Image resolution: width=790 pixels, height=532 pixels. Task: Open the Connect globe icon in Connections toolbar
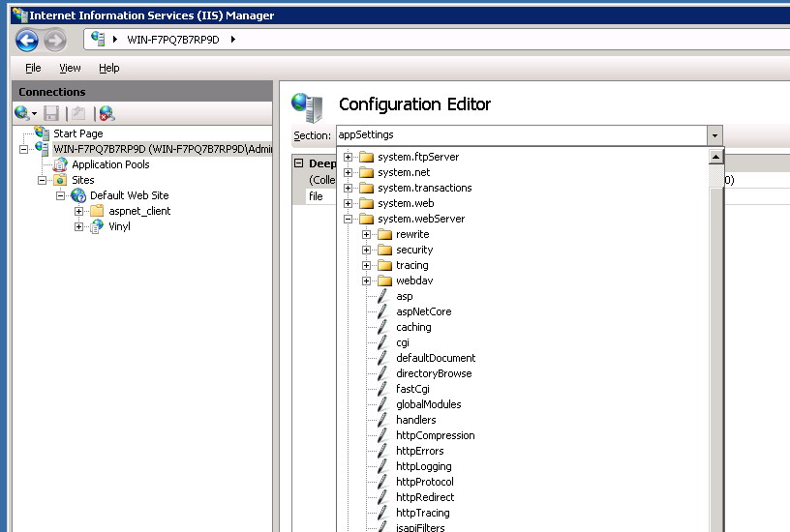pyautogui.click(x=21, y=113)
